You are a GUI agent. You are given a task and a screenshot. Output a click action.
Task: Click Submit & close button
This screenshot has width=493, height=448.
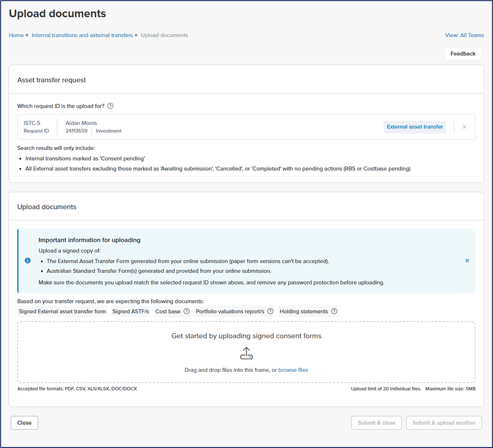point(376,423)
